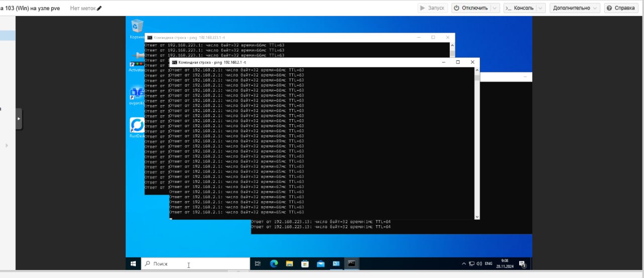644x278 pixels.
Task: Open the network tray icon
Action: tap(471, 263)
